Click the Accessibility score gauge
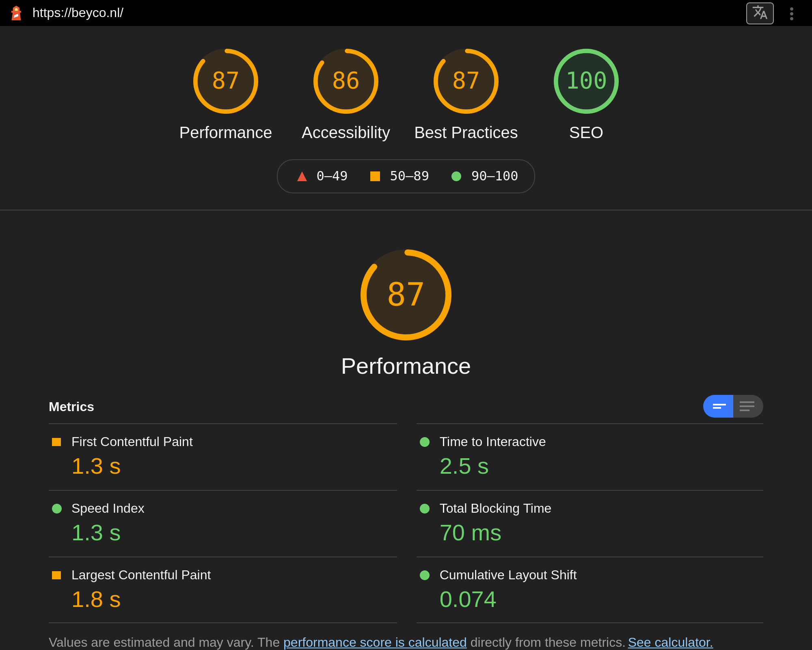Image resolution: width=812 pixels, height=650 pixels. pos(346,81)
